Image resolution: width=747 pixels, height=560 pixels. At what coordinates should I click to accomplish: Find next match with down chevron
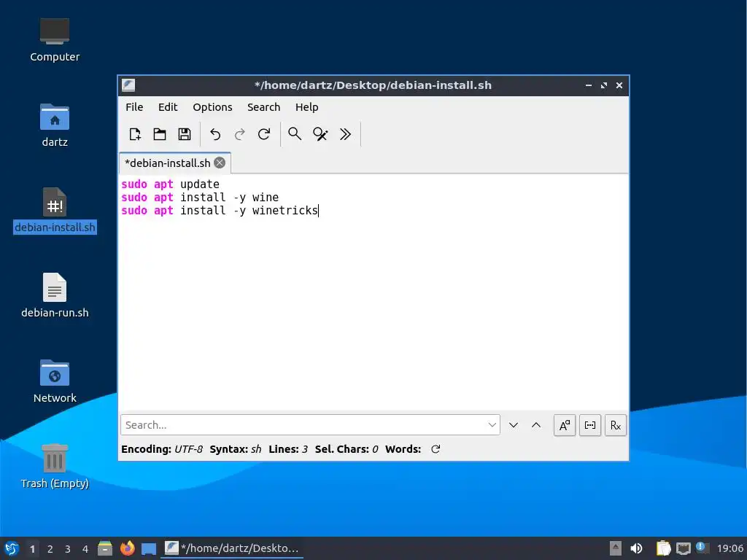(513, 425)
